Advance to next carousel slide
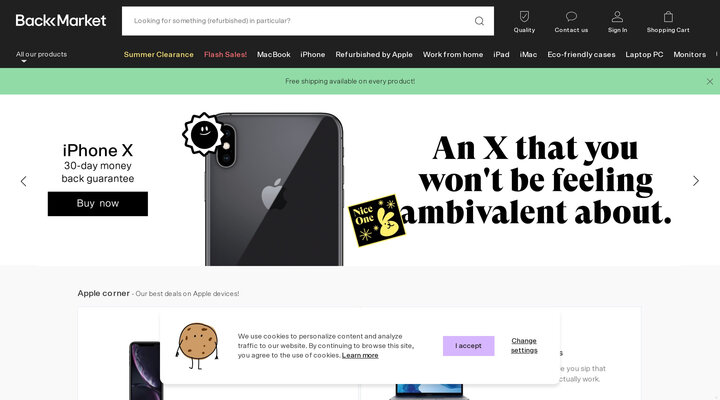The image size is (720, 400). click(696, 181)
